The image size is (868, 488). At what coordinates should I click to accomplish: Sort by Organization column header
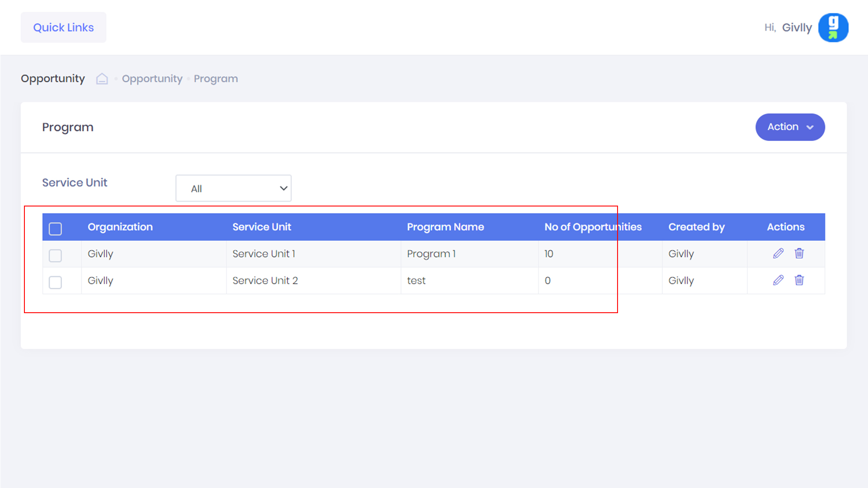click(120, 227)
